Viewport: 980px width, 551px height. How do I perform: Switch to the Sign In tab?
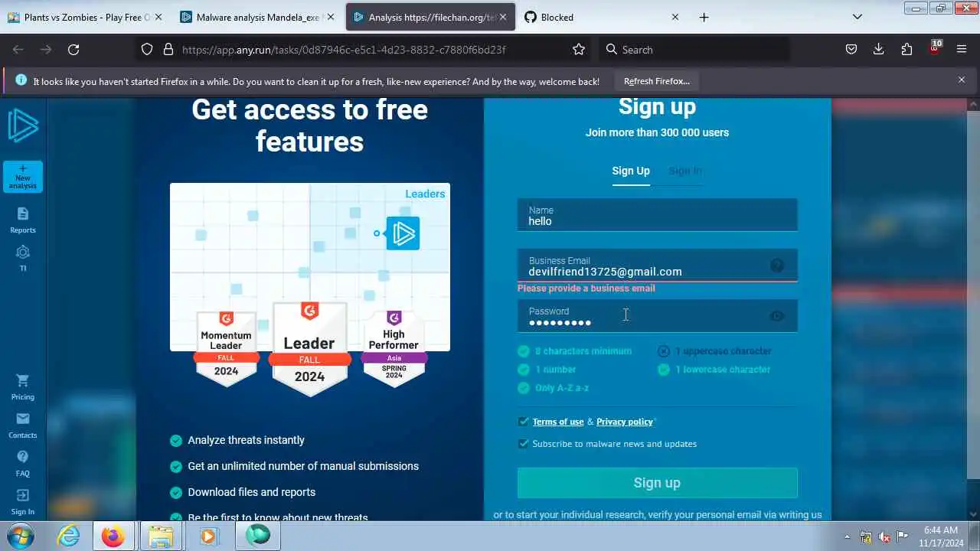point(685,171)
